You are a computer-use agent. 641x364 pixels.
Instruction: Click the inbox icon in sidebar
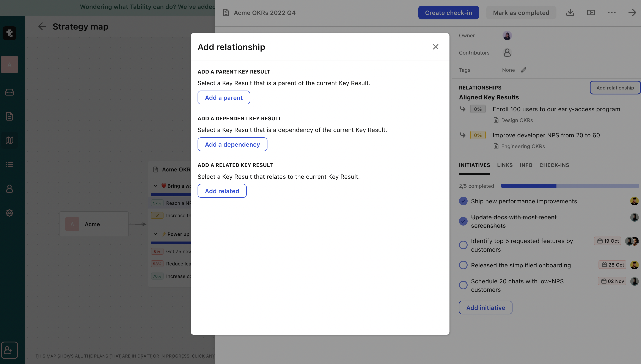coord(9,92)
